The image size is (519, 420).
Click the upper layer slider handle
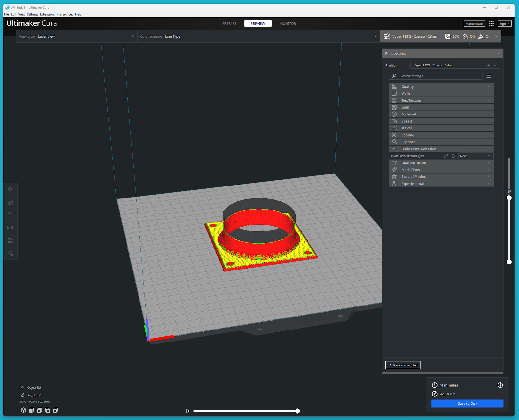509,198
